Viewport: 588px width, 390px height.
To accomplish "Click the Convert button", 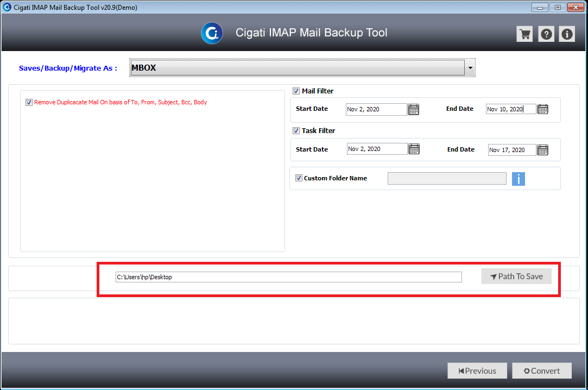I will pyautogui.click(x=542, y=370).
